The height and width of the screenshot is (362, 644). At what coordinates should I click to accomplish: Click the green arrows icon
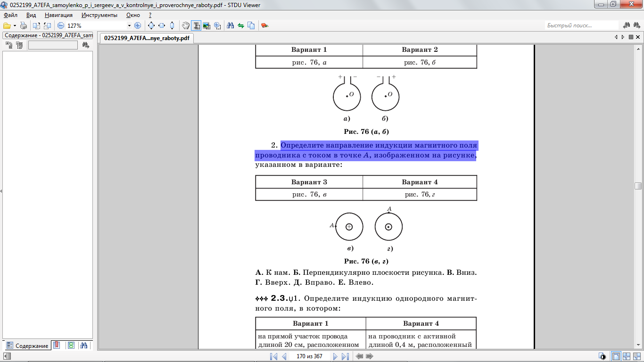point(241,25)
